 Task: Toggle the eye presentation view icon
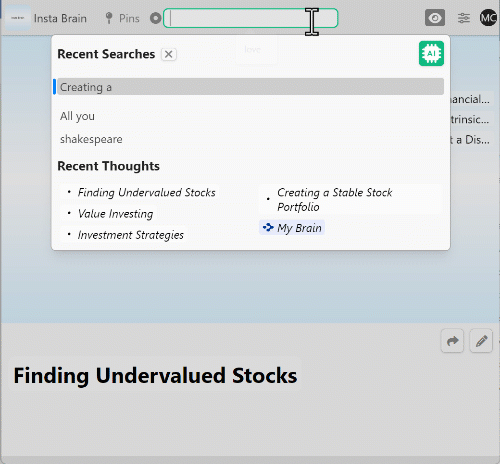(x=435, y=18)
